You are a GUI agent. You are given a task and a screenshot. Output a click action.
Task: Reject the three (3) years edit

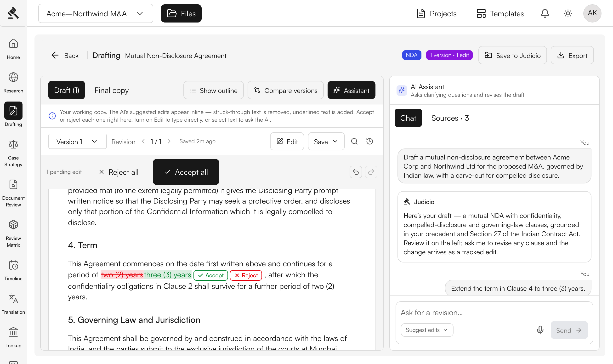(246, 275)
